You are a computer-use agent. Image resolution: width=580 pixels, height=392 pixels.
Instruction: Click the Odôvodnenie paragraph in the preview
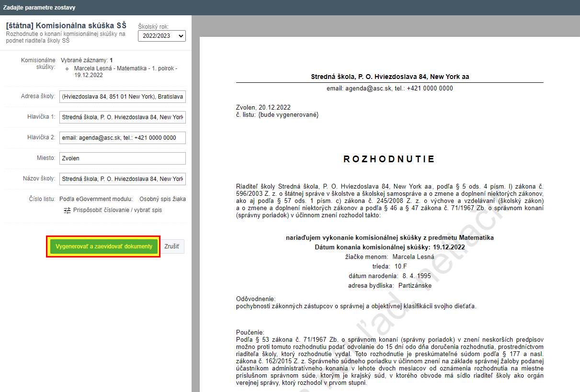[x=356, y=306]
